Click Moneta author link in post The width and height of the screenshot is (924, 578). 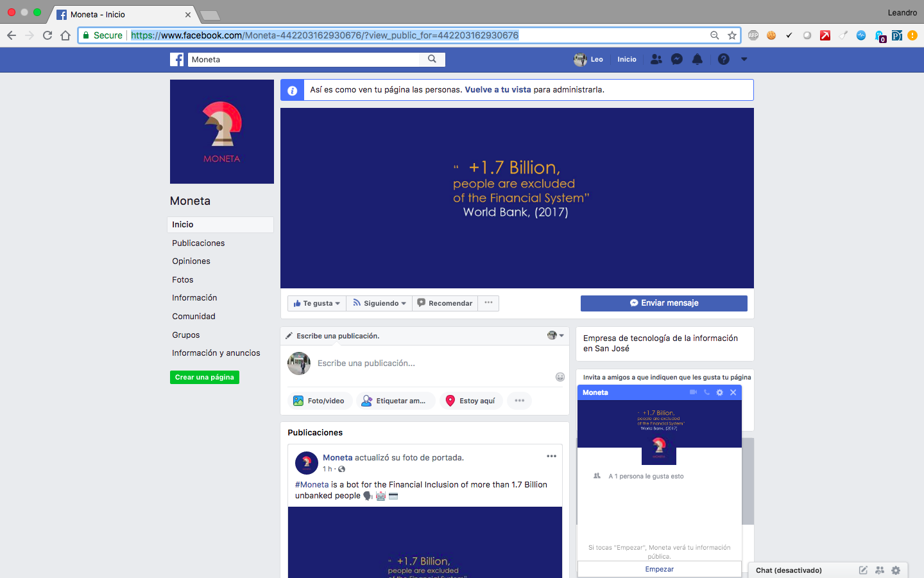pyautogui.click(x=338, y=457)
